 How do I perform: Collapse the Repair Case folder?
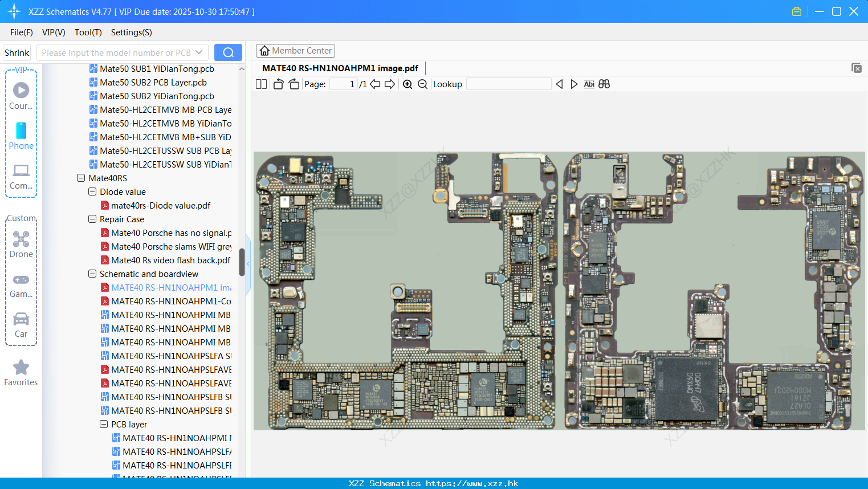coord(92,219)
